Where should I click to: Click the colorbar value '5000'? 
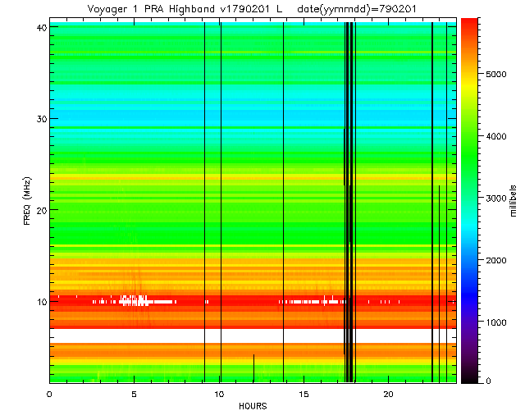tap(495, 74)
